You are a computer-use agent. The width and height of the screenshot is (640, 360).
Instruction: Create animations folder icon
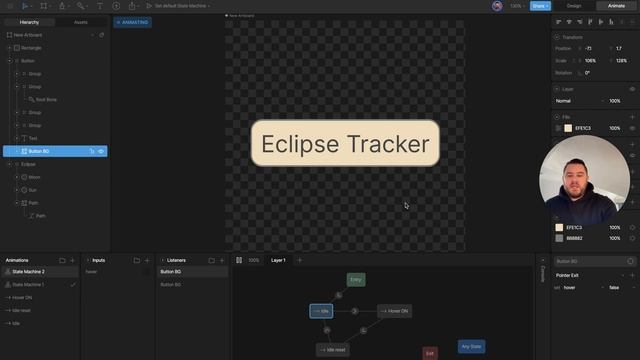coord(62,260)
